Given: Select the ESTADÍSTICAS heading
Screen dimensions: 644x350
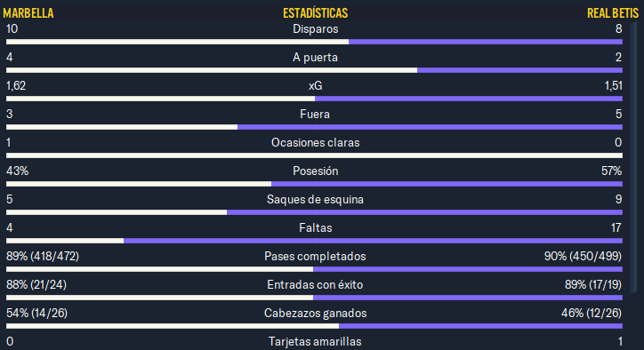Looking at the screenshot, I should (x=316, y=13).
